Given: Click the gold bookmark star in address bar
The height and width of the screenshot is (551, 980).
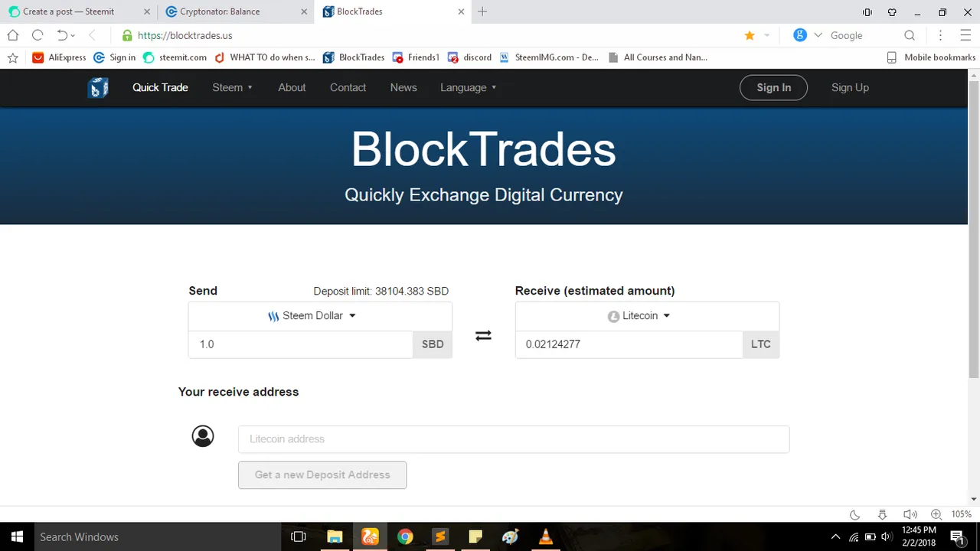Looking at the screenshot, I should (750, 35).
